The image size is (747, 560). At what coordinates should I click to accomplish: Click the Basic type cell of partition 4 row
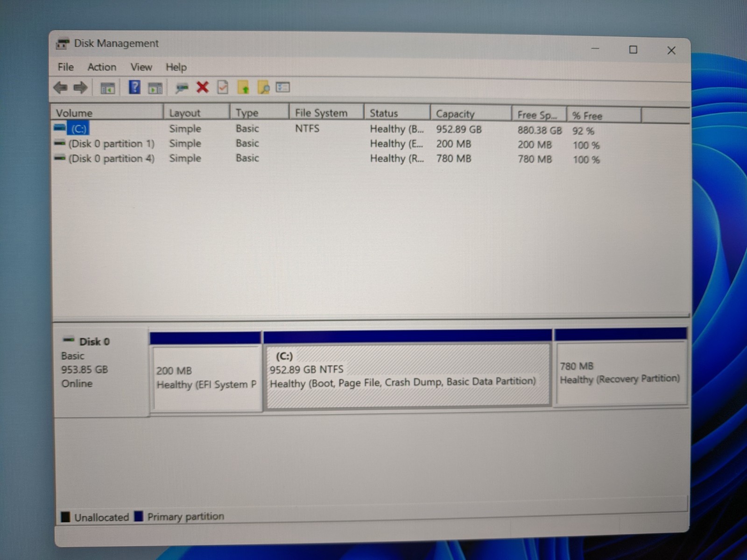(x=247, y=158)
